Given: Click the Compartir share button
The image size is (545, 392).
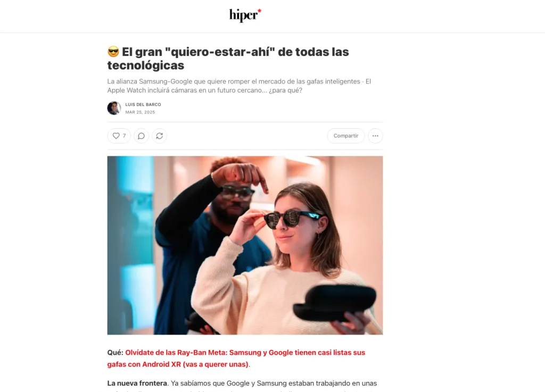Looking at the screenshot, I should [x=346, y=136].
